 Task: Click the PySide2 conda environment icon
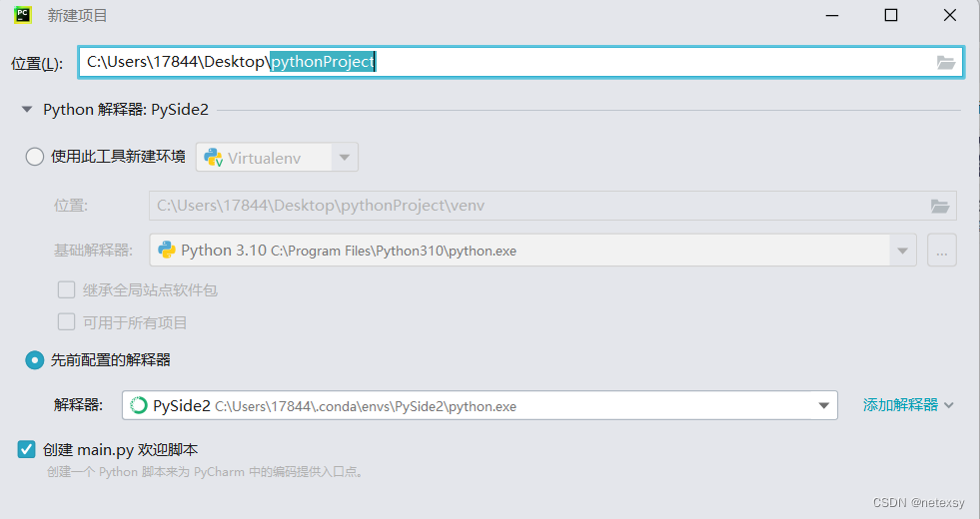pyautogui.click(x=138, y=405)
